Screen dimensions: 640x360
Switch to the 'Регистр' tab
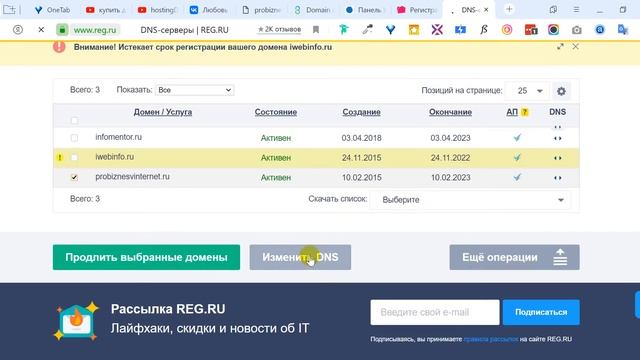417,10
